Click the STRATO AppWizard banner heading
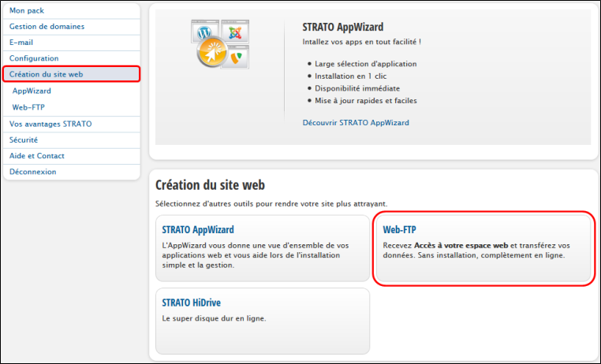 [x=342, y=27]
